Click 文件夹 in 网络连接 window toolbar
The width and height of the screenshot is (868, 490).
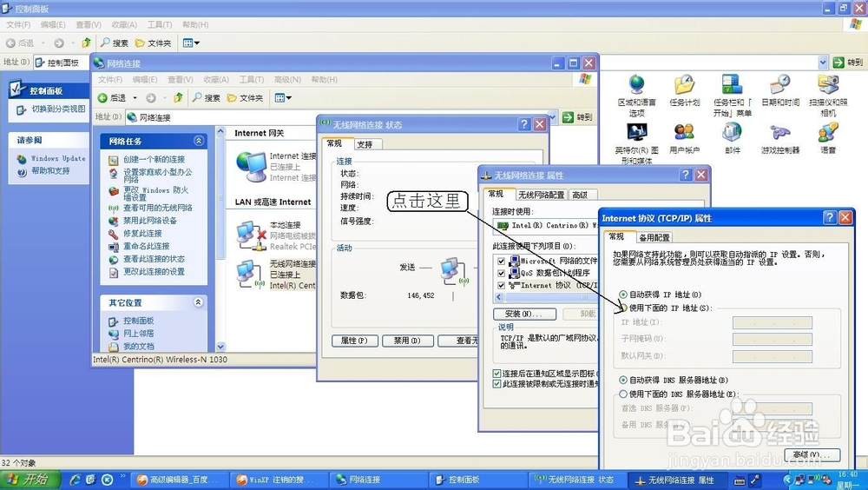pos(246,97)
